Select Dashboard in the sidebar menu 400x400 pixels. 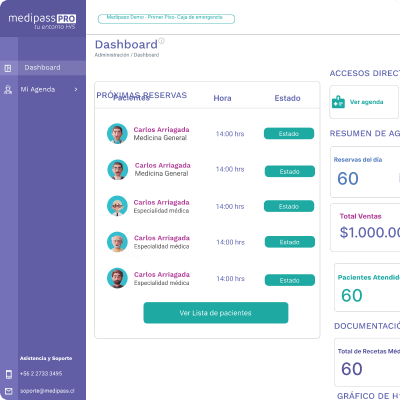tap(43, 68)
